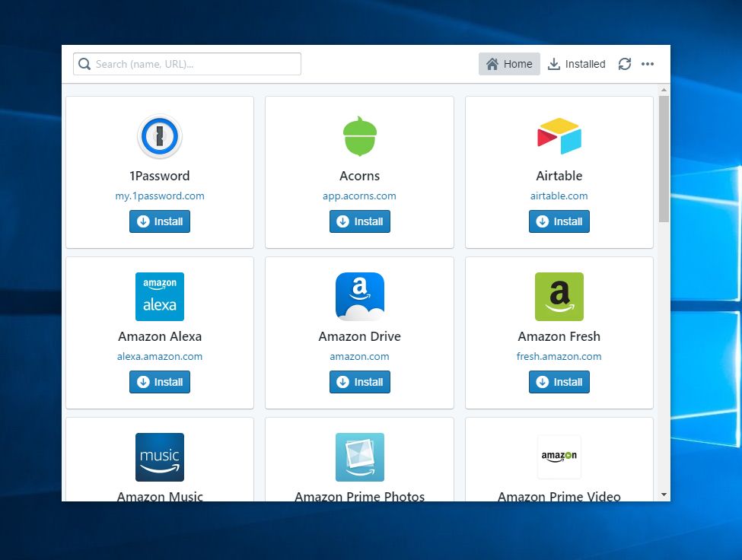This screenshot has height=560, width=742.
Task: Install the Amazon Drive app
Action: pos(360,382)
